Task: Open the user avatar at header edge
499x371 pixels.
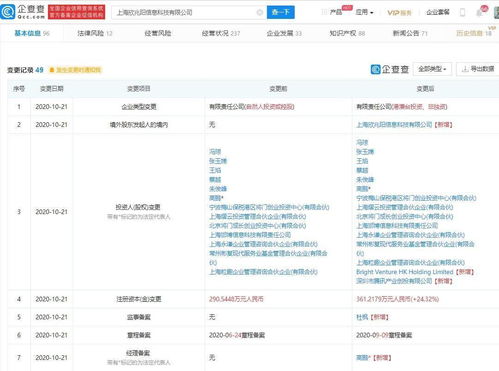Action: tap(496, 12)
